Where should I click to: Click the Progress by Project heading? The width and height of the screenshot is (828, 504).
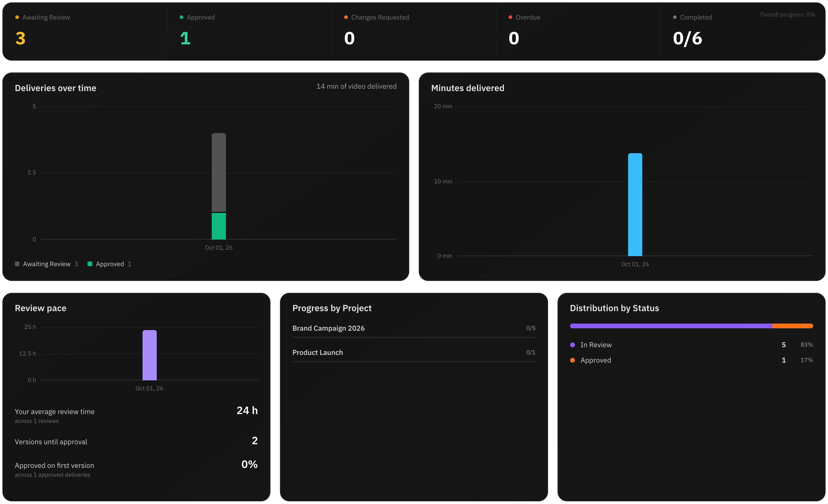(332, 308)
